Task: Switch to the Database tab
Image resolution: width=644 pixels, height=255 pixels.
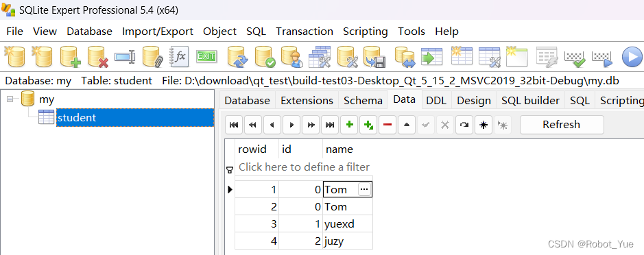Action: pyautogui.click(x=248, y=101)
